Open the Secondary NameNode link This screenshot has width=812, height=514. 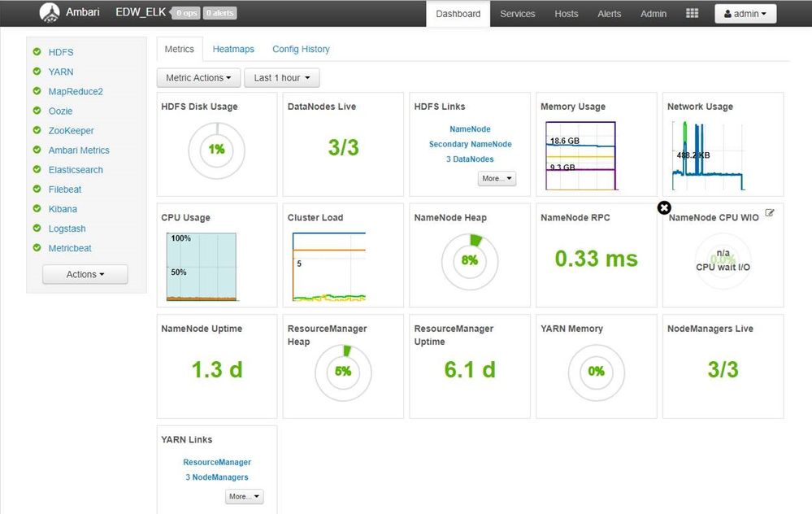471,144
